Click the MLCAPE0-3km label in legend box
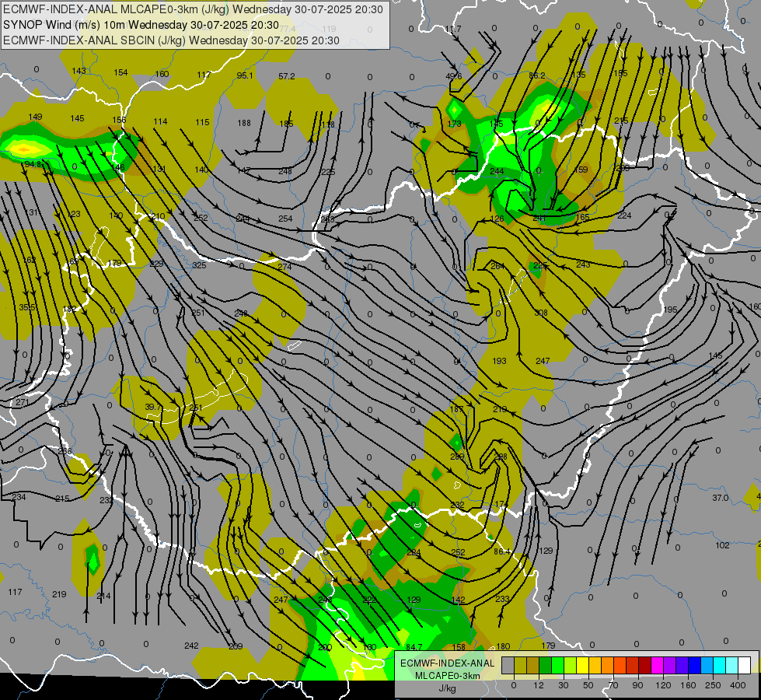 click(x=448, y=676)
